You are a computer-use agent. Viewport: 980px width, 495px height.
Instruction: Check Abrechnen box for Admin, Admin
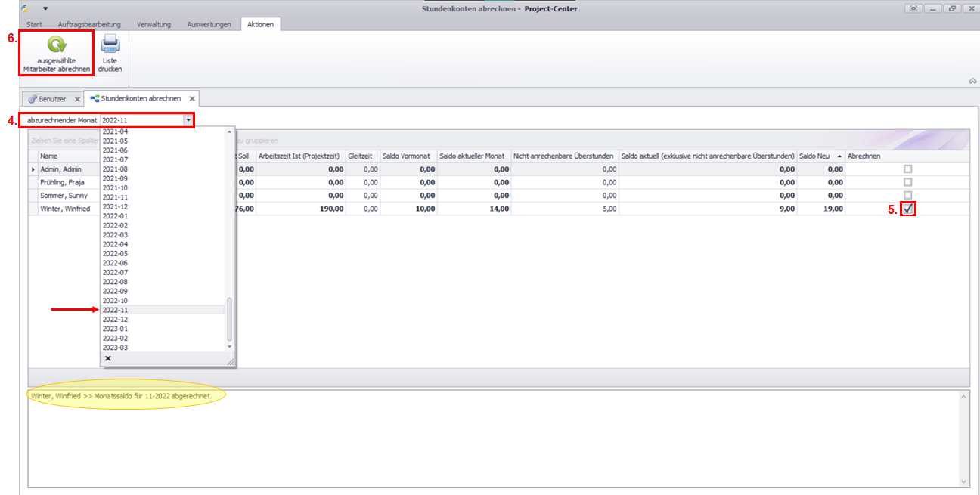coord(908,169)
